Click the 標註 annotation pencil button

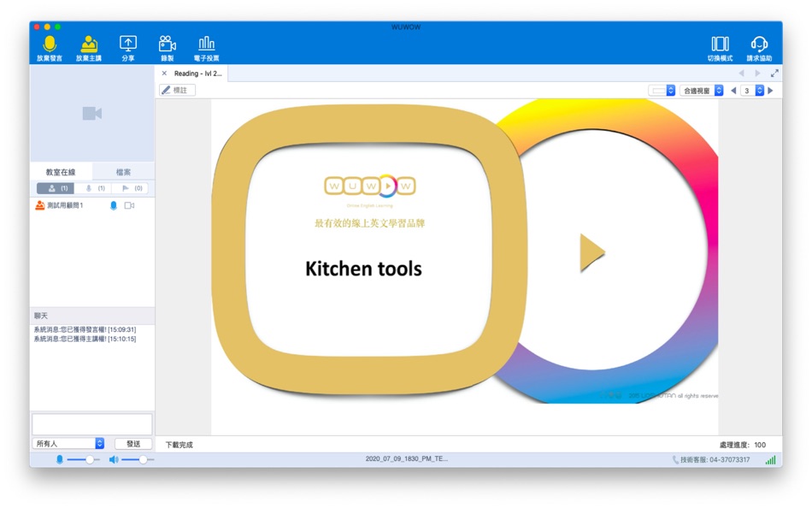click(177, 90)
